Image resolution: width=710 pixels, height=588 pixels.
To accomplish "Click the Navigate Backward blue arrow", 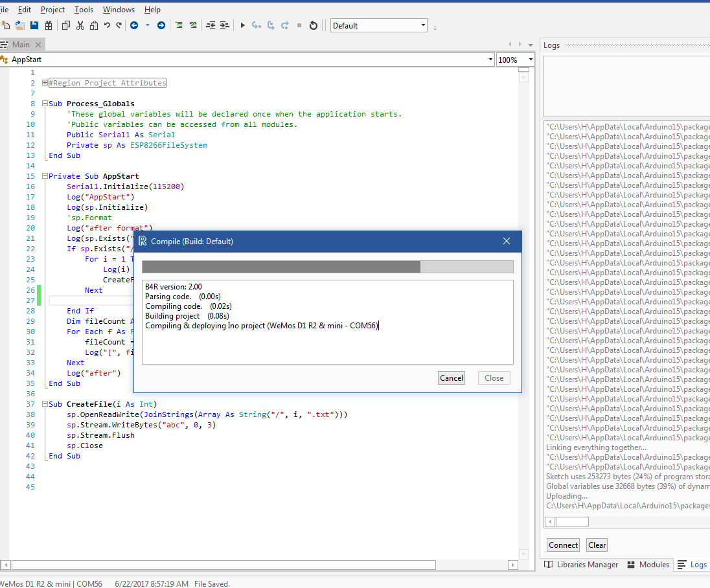I will (x=134, y=25).
